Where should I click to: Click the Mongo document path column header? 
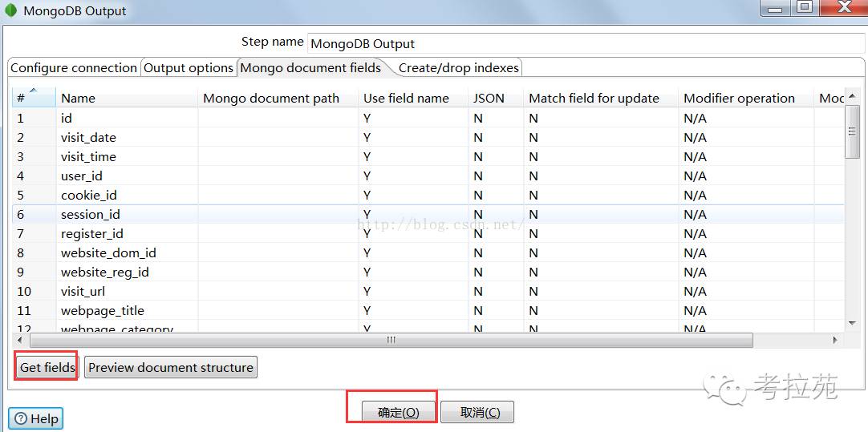coord(278,98)
